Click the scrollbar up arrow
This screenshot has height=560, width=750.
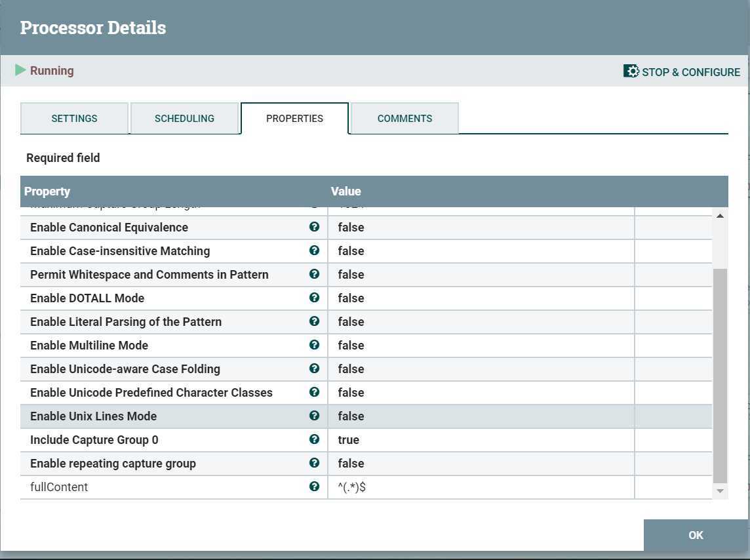tap(720, 216)
